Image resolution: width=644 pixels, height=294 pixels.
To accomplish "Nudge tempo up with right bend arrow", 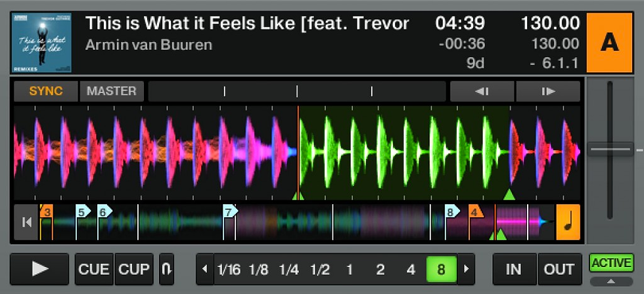I will [548, 91].
